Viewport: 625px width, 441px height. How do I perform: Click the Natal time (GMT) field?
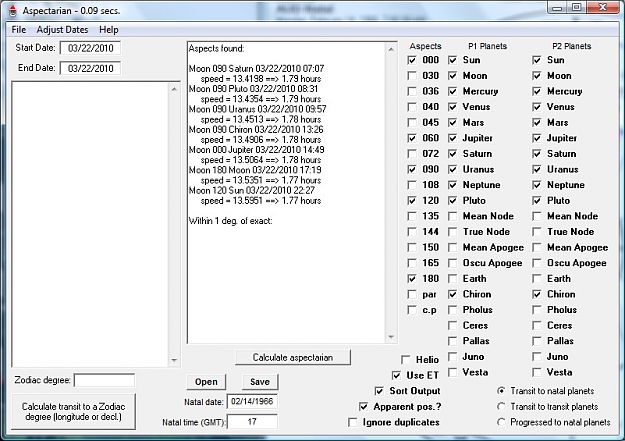[252, 421]
